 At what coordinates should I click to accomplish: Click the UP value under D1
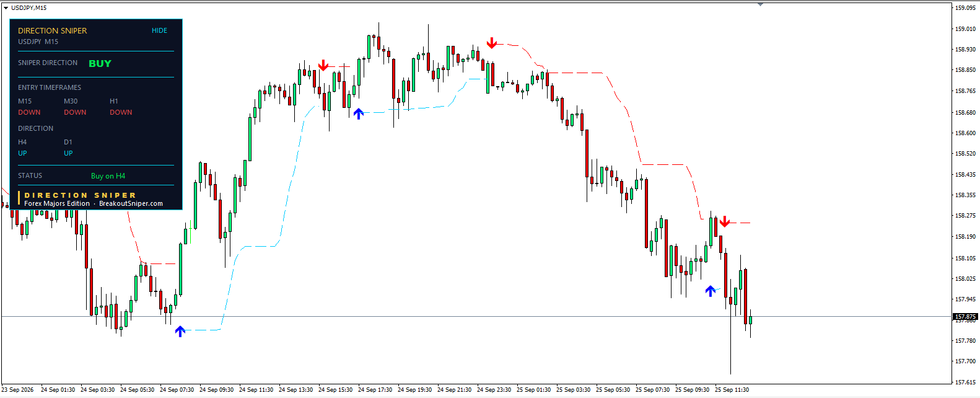pos(68,153)
